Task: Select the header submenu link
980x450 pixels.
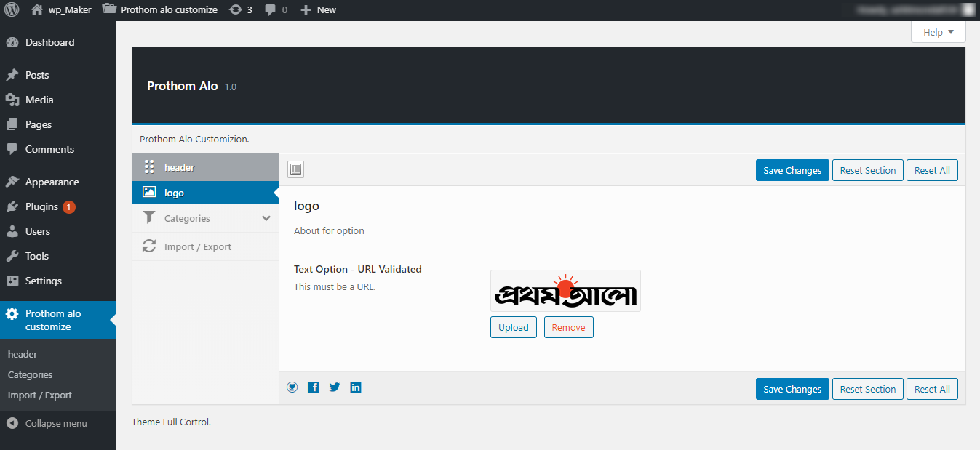Action: pyautogui.click(x=23, y=355)
